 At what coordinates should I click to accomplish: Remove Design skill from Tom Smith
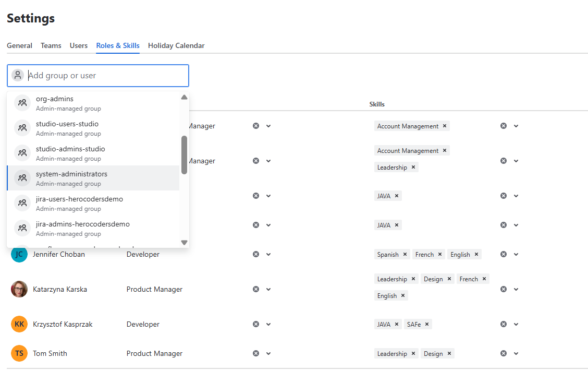coord(449,353)
